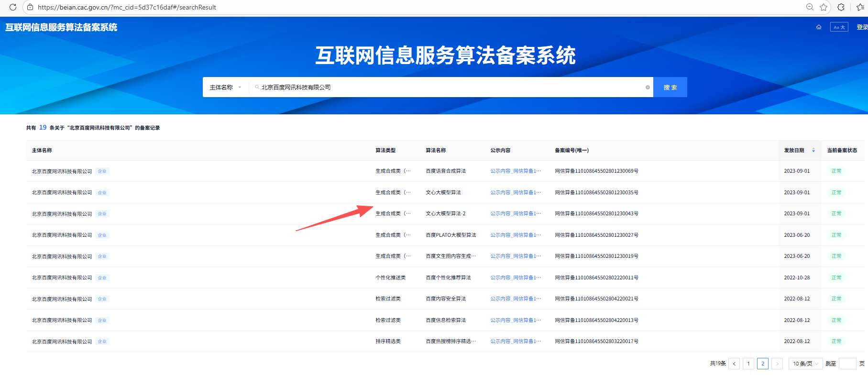Click 正常 status in 百度语音合成算法 row
Screen dimensions: 868x388
(x=836, y=171)
